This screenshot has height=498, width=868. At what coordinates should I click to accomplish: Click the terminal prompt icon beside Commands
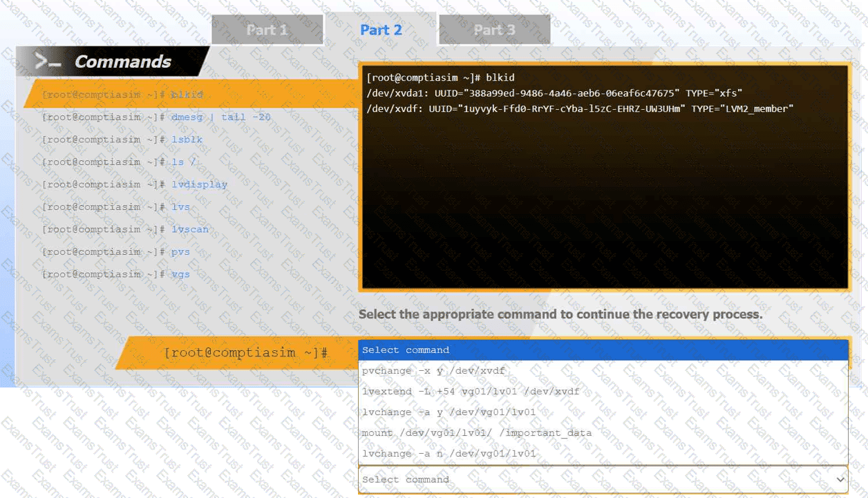pos(48,61)
